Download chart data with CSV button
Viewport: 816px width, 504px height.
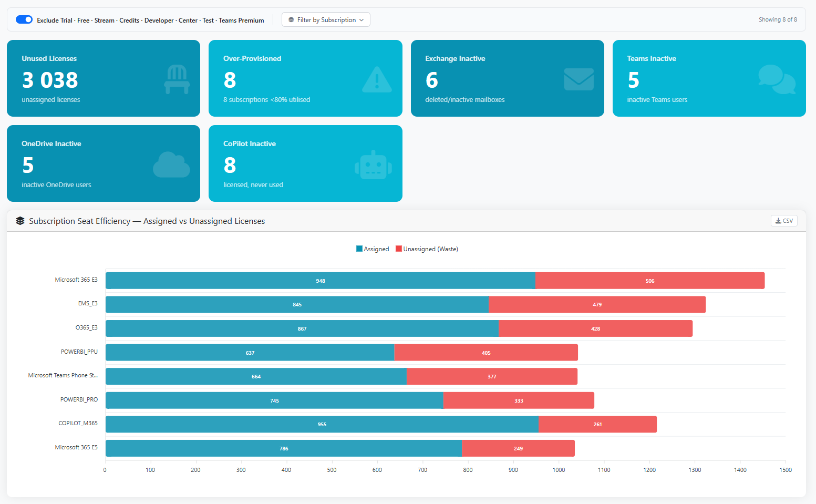click(784, 221)
